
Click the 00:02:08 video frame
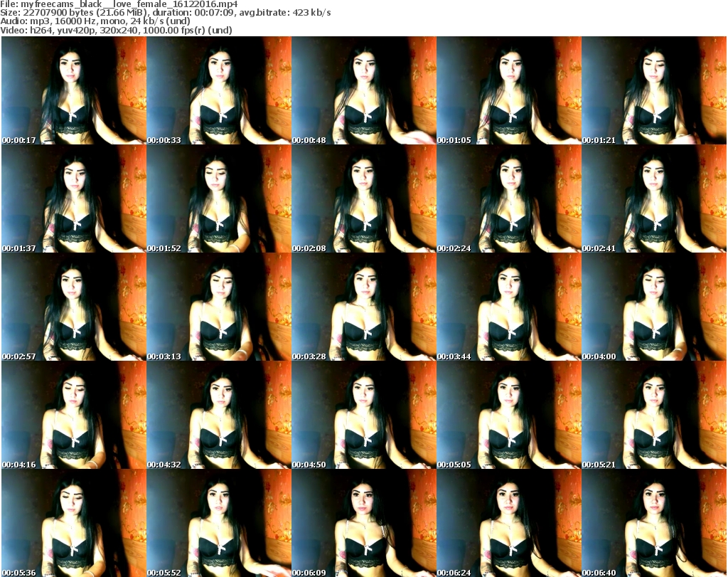point(363,198)
